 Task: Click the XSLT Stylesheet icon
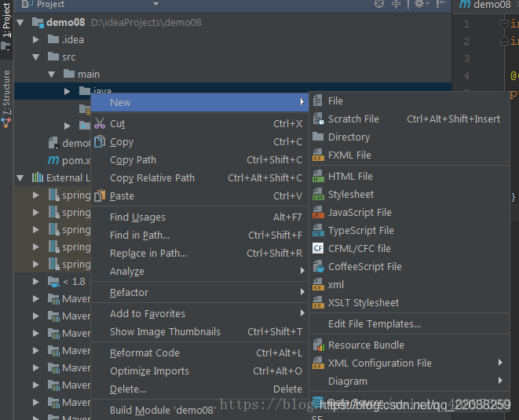(318, 302)
